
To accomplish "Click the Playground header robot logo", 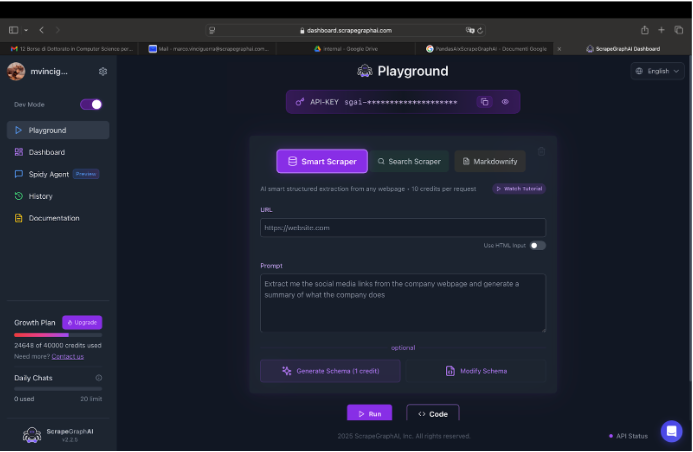I will (x=365, y=71).
